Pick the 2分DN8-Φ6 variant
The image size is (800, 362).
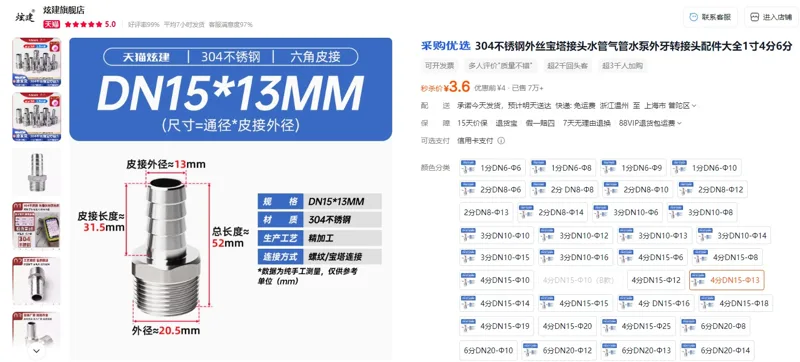tap(491, 190)
